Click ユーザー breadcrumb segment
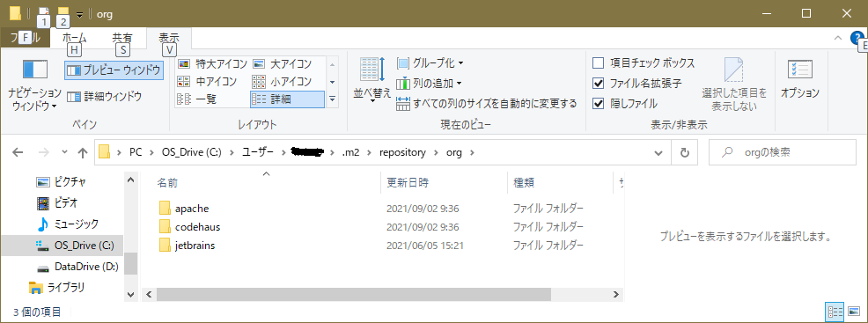The width and height of the screenshot is (868, 323). [x=257, y=152]
